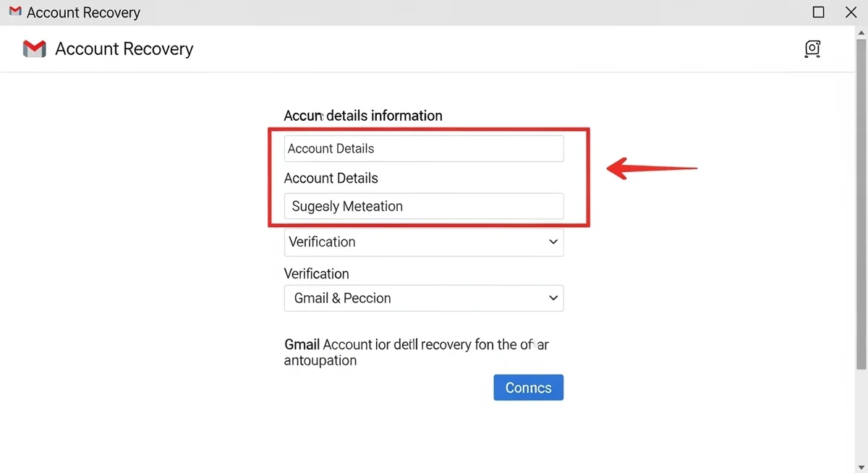
Task: Open the Verification dropdown
Action: click(x=424, y=242)
